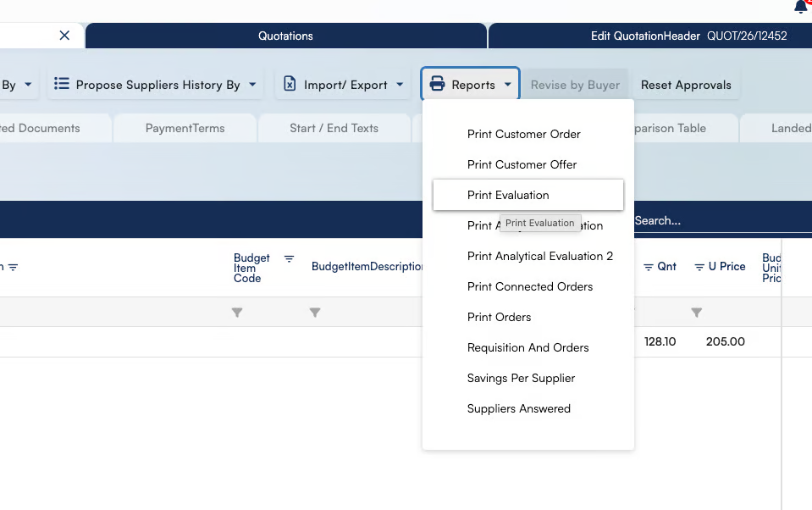Expand the Propose Suppliers History By dropdown arrow

(252, 85)
